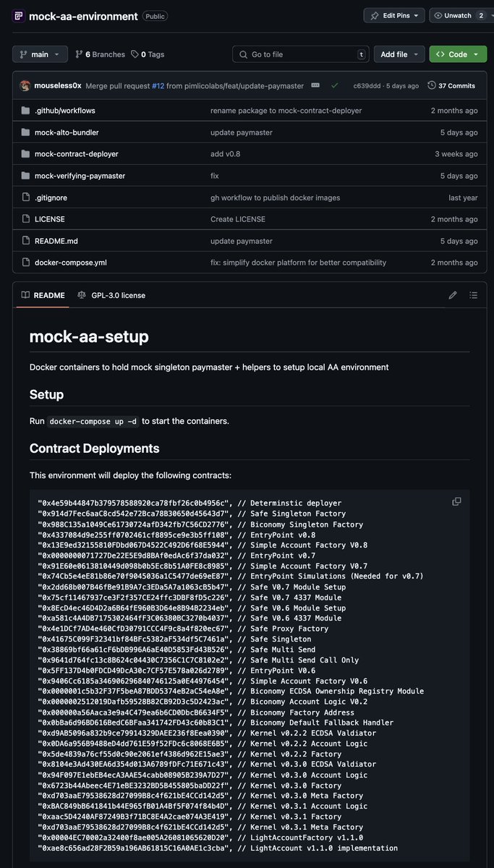Open the LICENSE file
The image size is (494, 868).
pos(50,219)
